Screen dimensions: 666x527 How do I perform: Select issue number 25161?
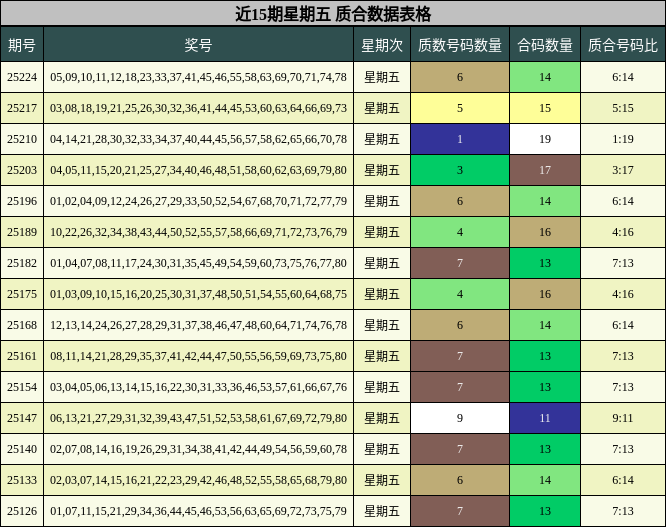pyautogui.click(x=22, y=356)
